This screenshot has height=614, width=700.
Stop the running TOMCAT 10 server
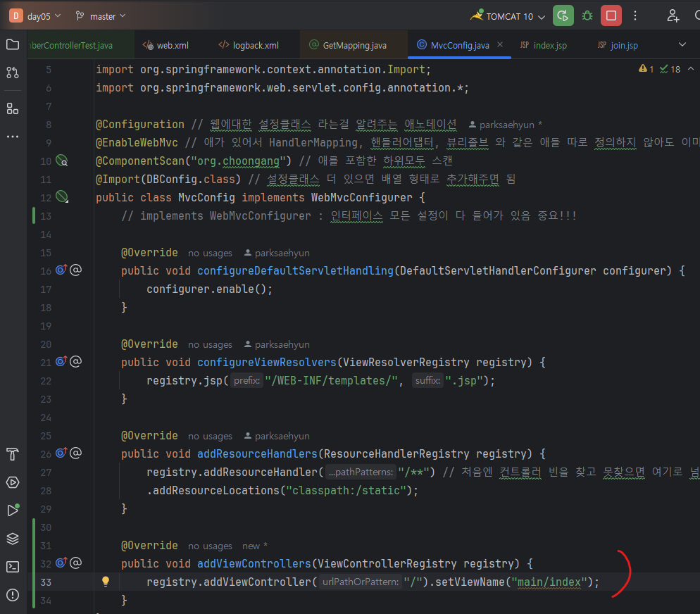[611, 16]
